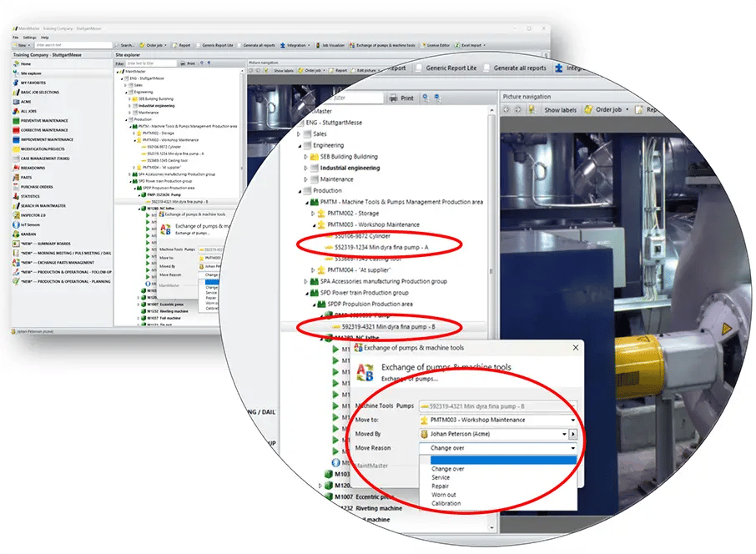The height and width of the screenshot is (554, 756).
Task: Click Job Visualizer in the main toolbar
Action: [x=330, y=45]
